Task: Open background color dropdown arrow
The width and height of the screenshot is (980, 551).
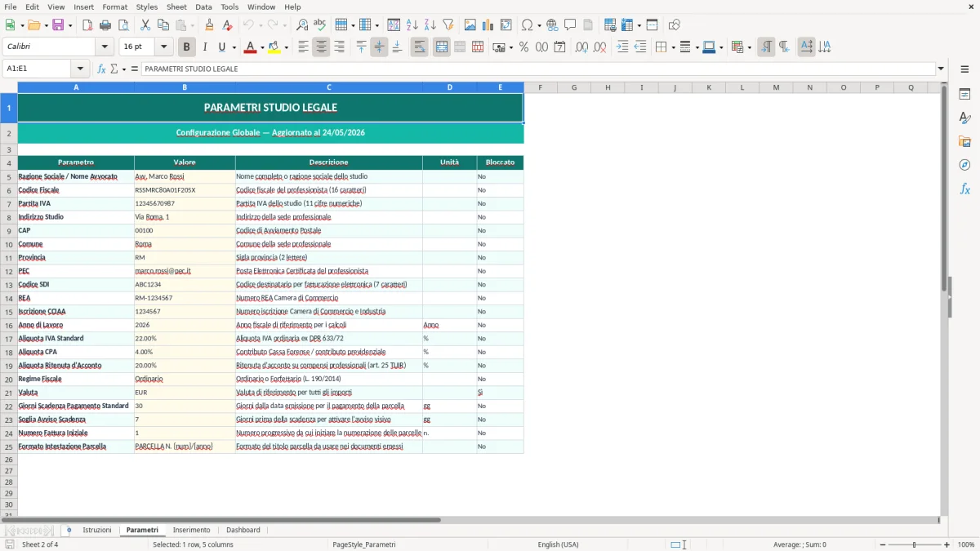Action: [286, 47]
